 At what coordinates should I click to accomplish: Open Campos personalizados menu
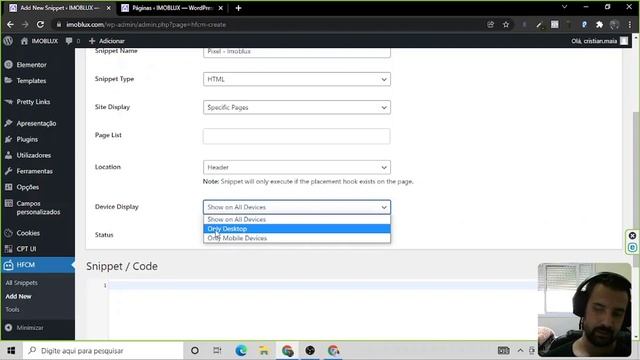pyautogui.click(x=38, y=207)
